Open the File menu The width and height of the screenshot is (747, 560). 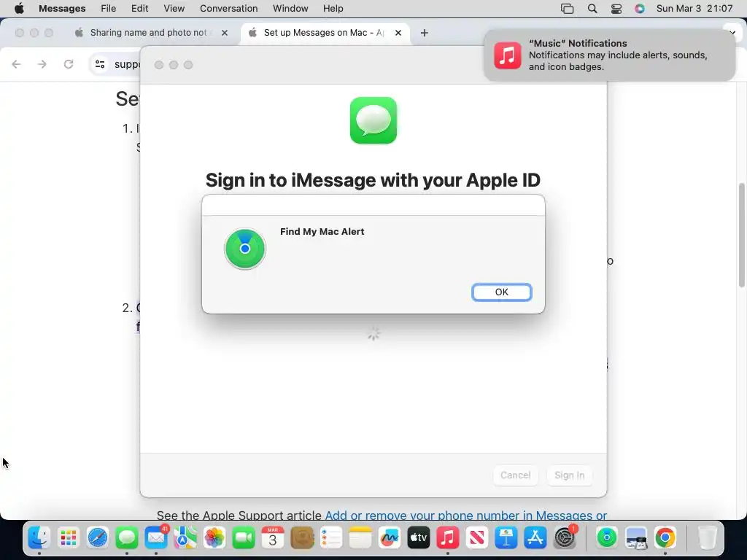108,9
